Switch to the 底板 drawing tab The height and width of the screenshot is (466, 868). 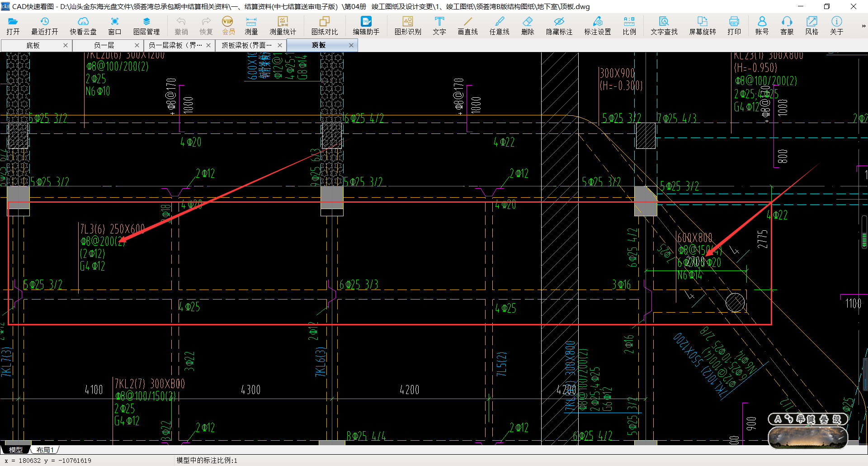click(33, 45)
